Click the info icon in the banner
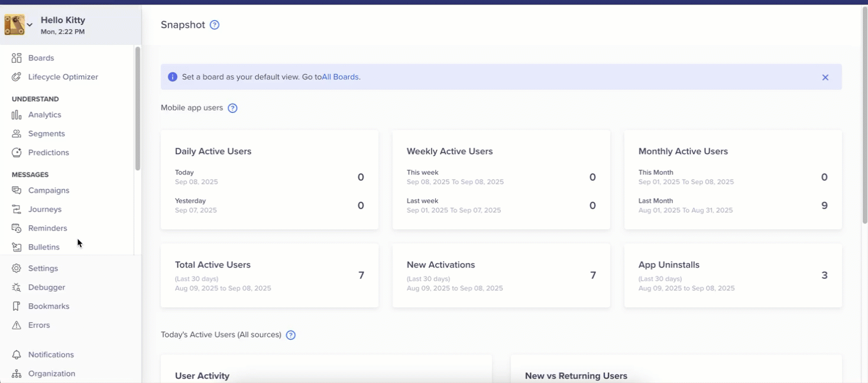The width and height of the screenshot is (868, 383). tap(173, 77)
